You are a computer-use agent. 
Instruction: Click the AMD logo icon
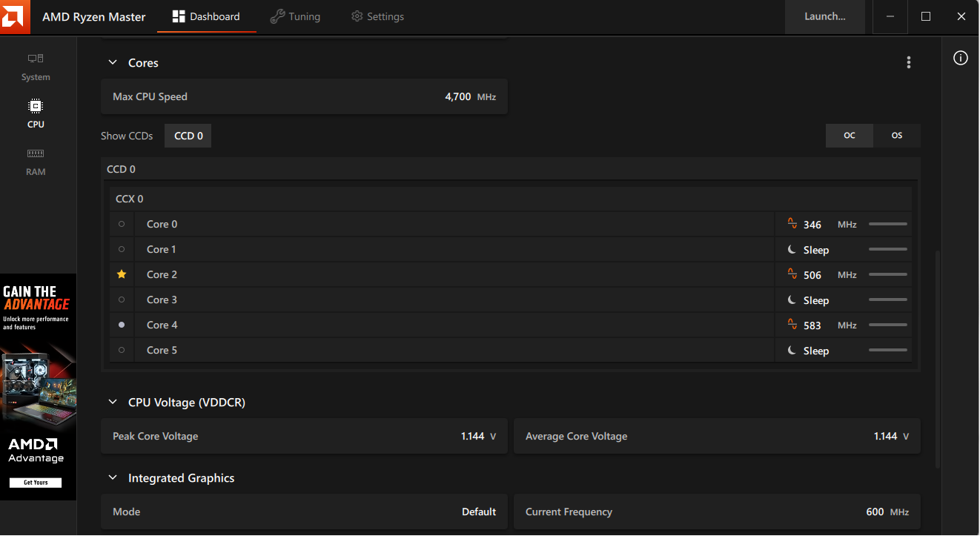[x=16, y=16]
